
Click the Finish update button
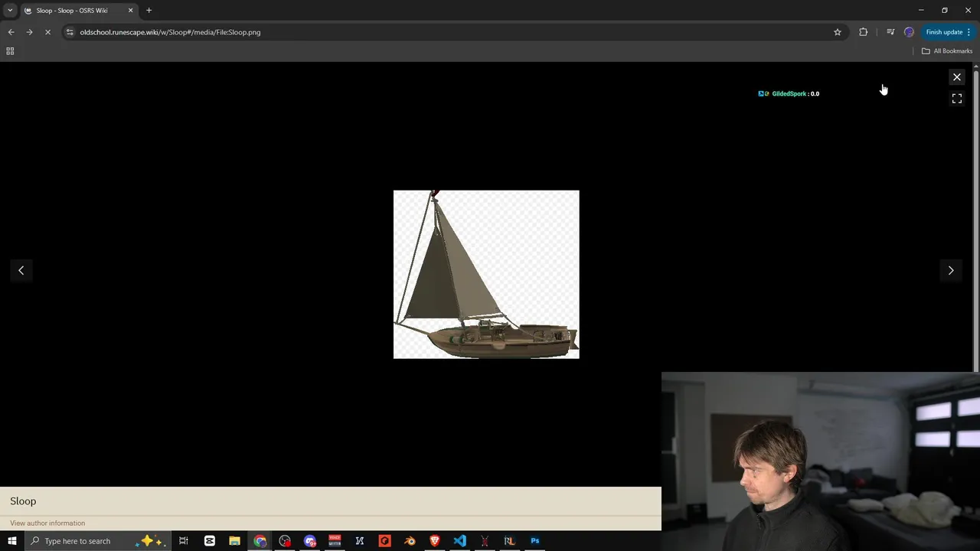pos(948,32)
